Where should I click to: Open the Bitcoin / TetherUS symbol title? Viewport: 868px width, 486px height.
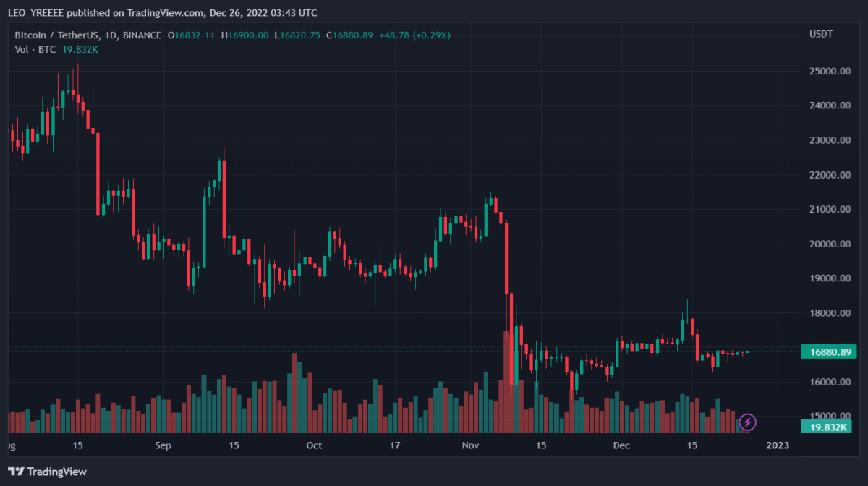88,35
